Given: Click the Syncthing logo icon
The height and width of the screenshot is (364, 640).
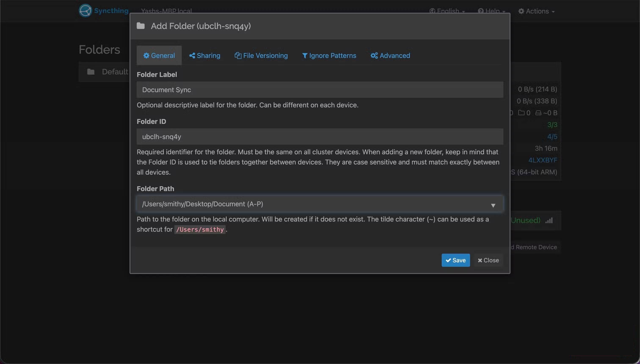Looking at the screenshot, I should [85, 11].
